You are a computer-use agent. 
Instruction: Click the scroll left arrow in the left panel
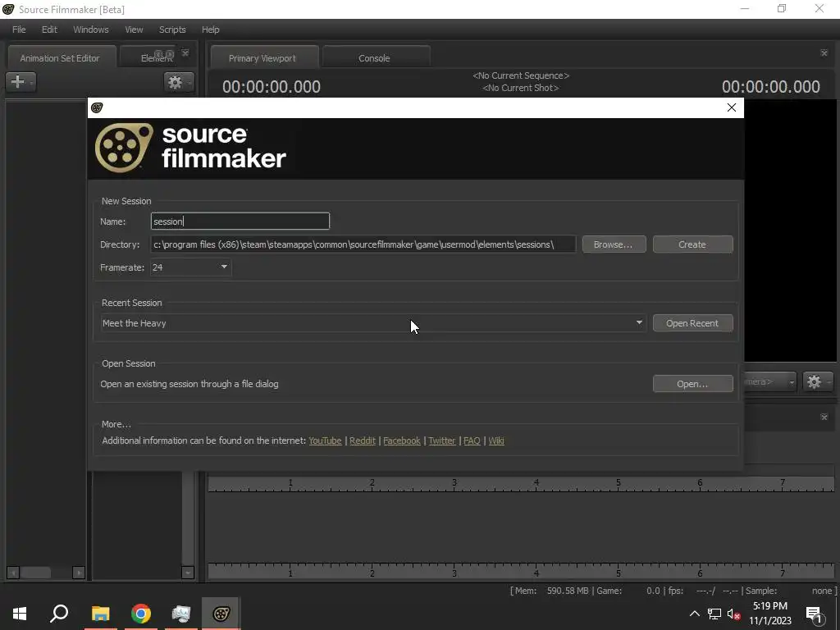coord(13,573)
